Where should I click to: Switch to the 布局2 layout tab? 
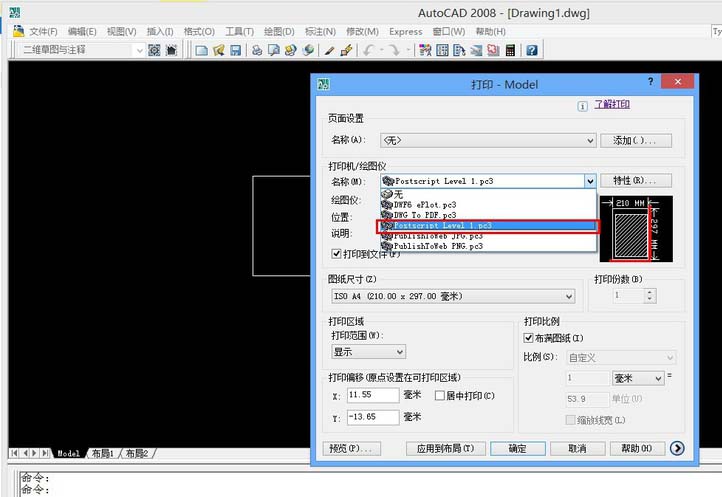[137, 453]
